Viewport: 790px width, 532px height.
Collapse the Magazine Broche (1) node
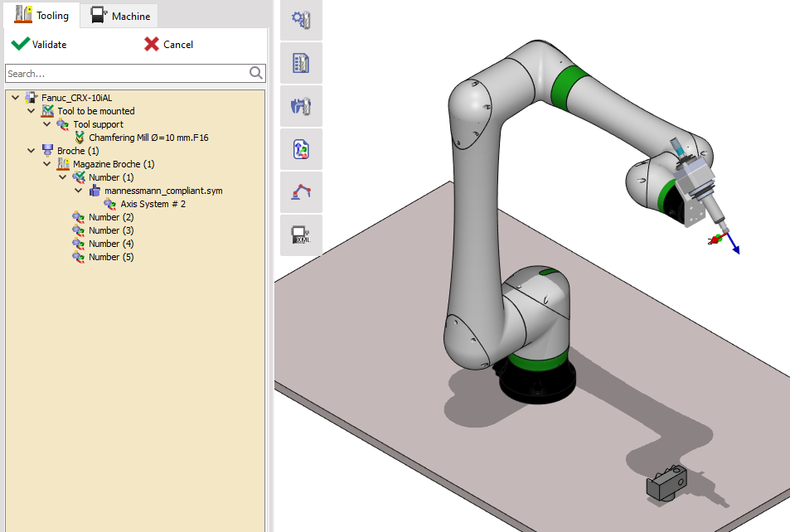(47, 163)
